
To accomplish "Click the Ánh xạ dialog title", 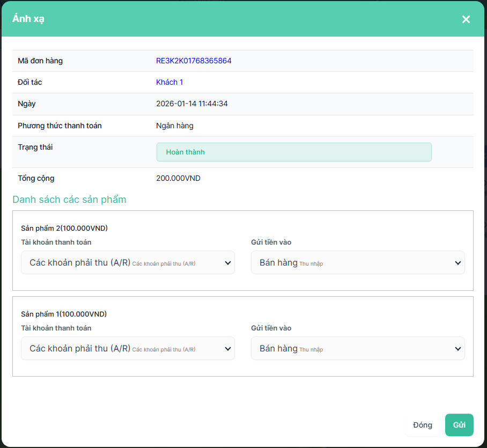I will pyautogui.click(x=28, y=19).
